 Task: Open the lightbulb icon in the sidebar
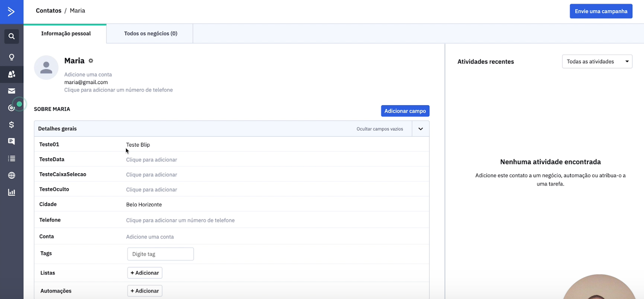tap(12, 57)
